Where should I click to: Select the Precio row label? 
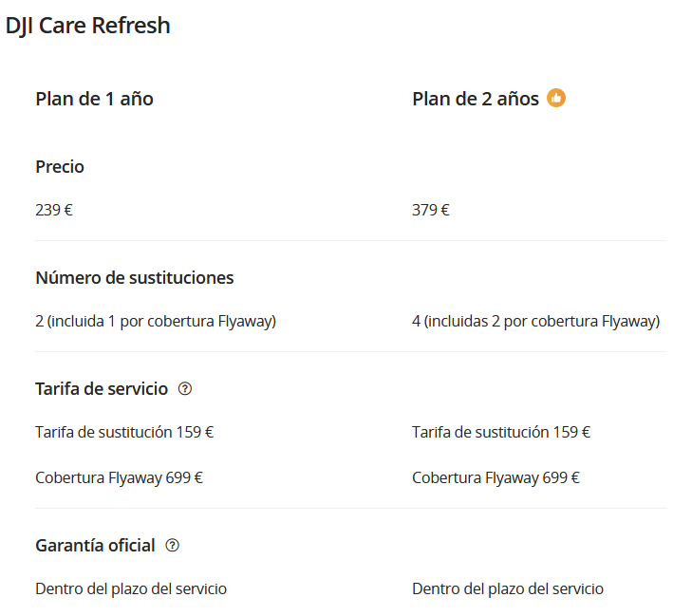pyautogui.click(x=60, y=167)
